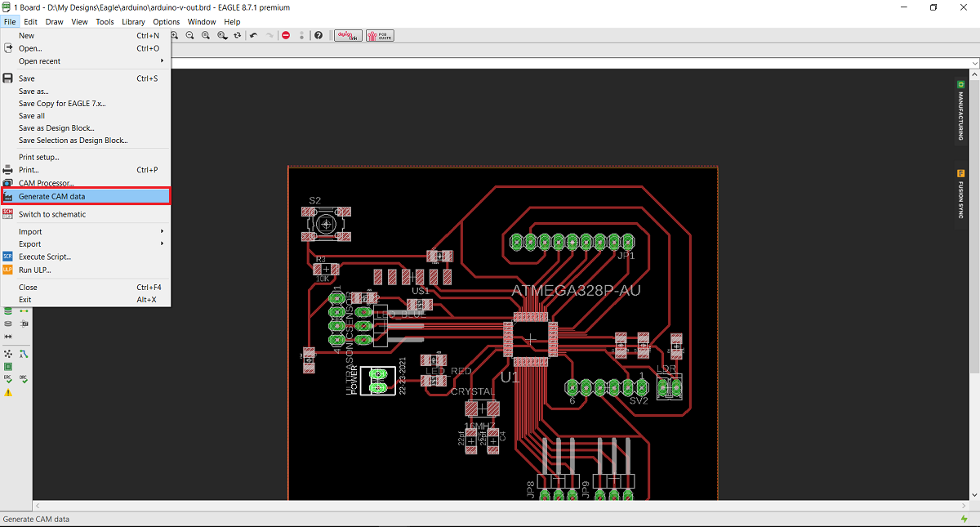
Task: Open the Help menu
Action: pyautogui.click(x=232, y=22)
